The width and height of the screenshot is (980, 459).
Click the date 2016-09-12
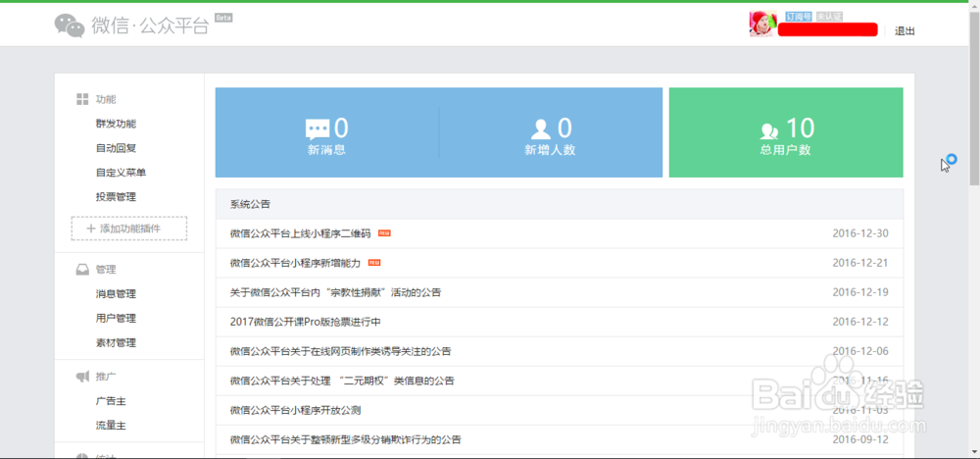point(860,439)
